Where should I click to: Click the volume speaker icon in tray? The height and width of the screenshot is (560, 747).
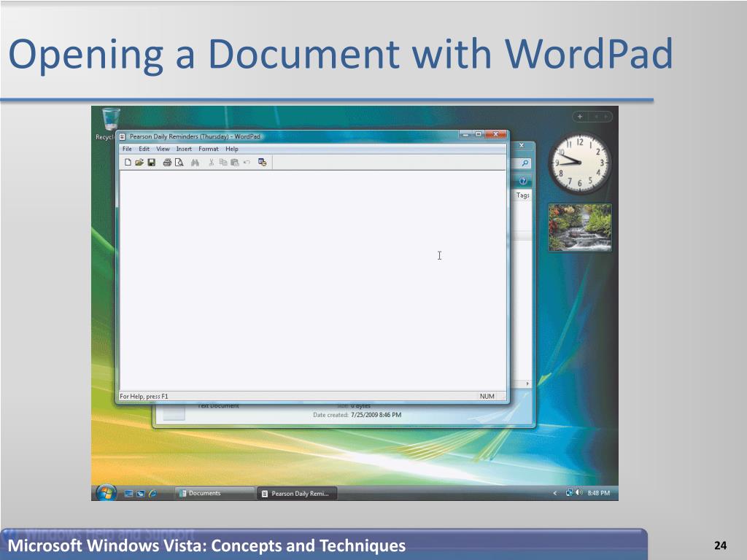(x=578, y=492)
